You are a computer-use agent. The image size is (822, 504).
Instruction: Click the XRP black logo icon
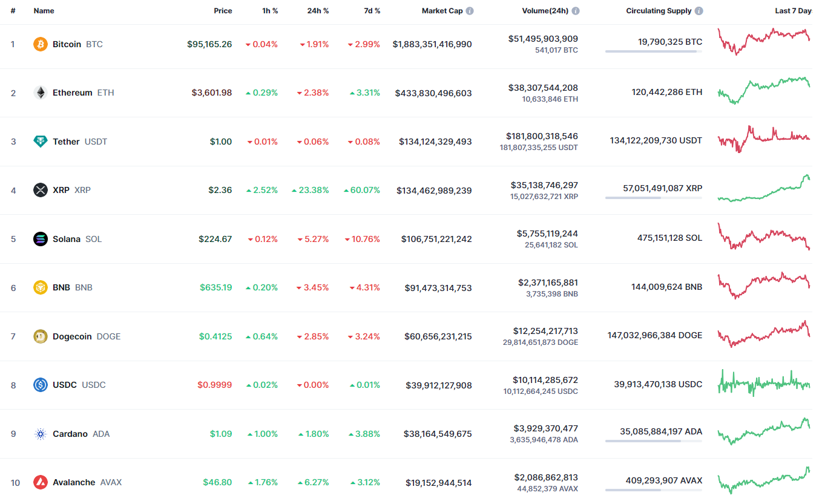click(41, 190)
